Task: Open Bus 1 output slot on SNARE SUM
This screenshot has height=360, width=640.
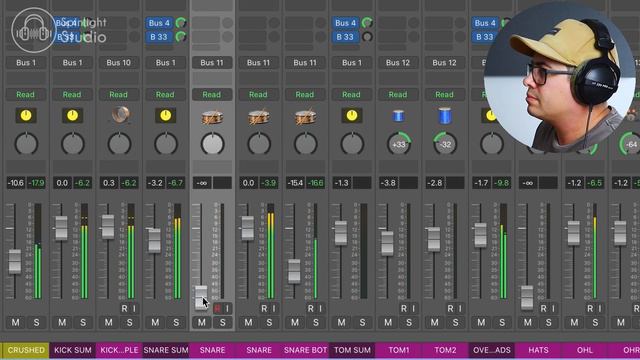Action: 165,63
